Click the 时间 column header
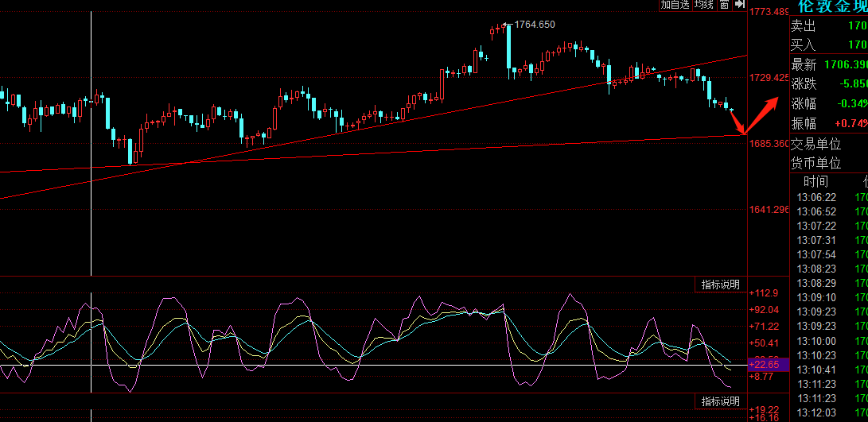 click(x=816, y=181)
